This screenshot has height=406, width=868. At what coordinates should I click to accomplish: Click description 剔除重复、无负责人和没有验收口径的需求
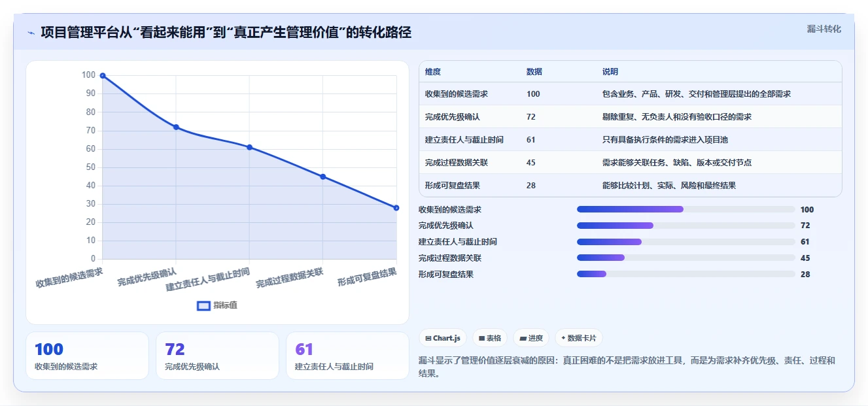click(677, 117)
